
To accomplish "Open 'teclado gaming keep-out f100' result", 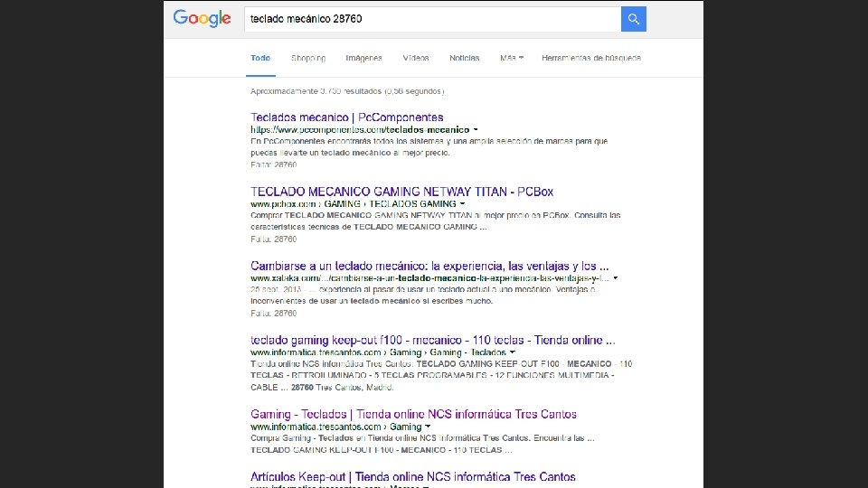I will point(433,340).
